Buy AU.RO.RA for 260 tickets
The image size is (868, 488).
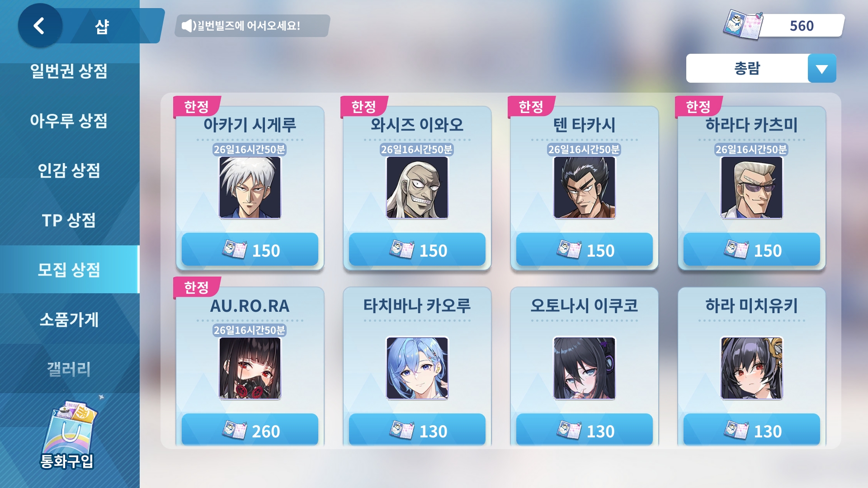click(250, 430)
